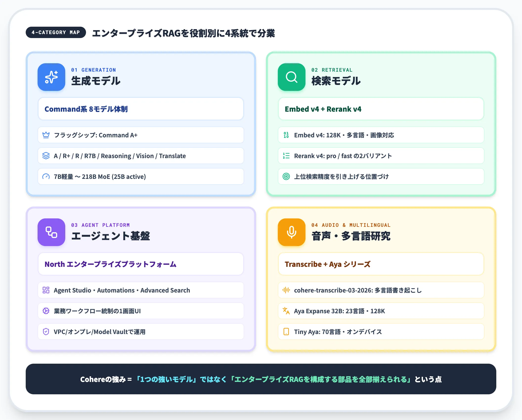Click the Embed v4: 128K・多言語 row

point(381,135)
